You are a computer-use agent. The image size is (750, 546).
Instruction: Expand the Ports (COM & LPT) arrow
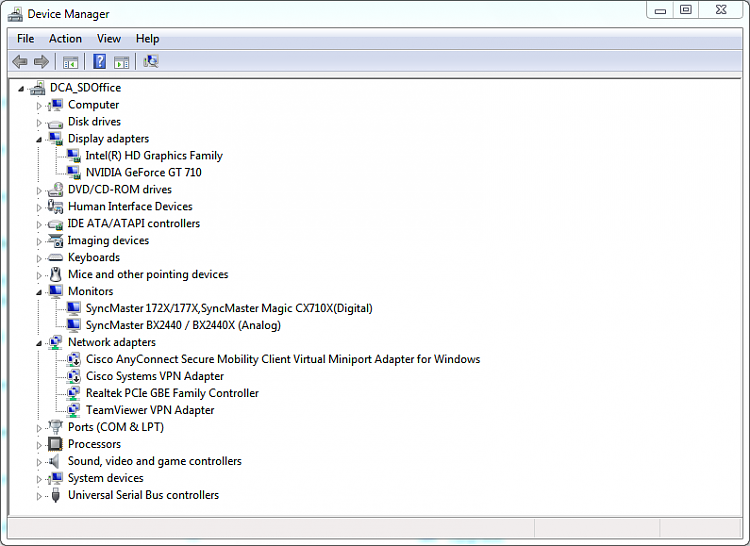(x=39, y=428)
